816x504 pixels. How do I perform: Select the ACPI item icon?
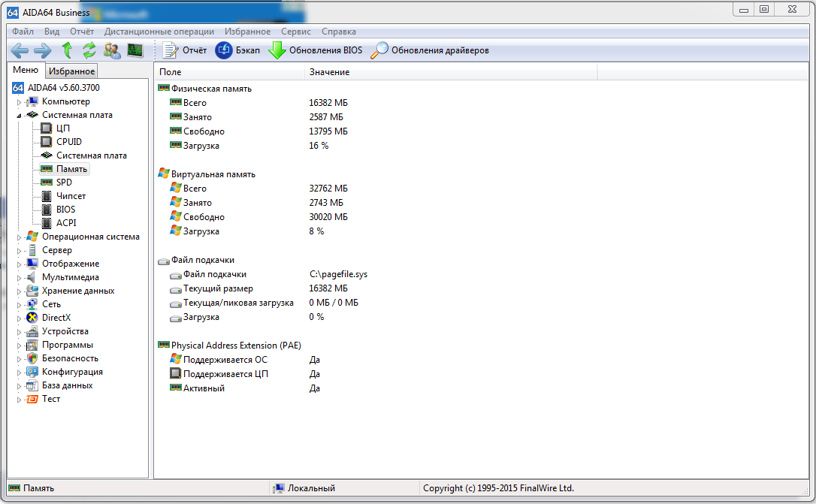tap(47, 223)
